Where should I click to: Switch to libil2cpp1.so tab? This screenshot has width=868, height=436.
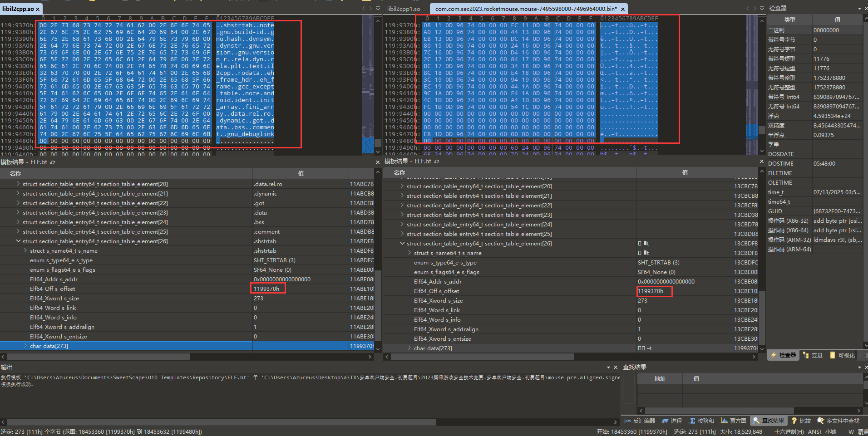click(404, 9)
